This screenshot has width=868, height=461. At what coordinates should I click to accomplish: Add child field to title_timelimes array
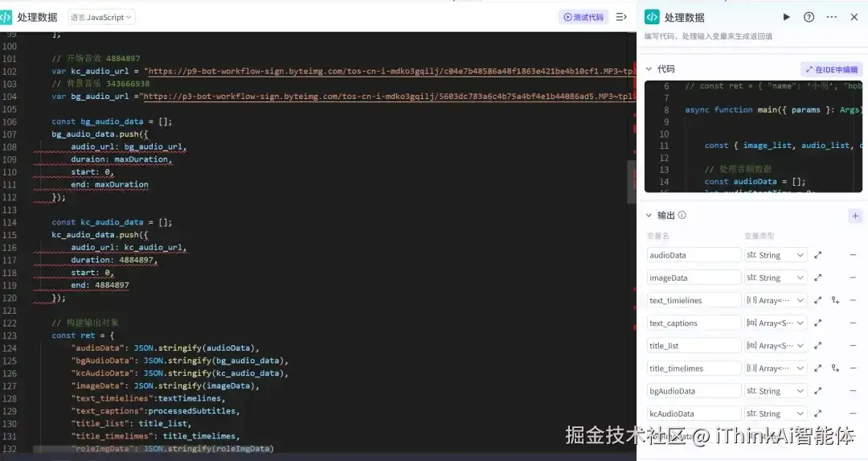point(835,368)
